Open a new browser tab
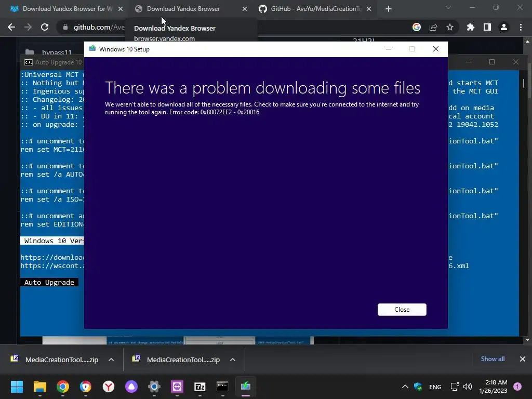The image size is (532, 399). pos(389,9)
